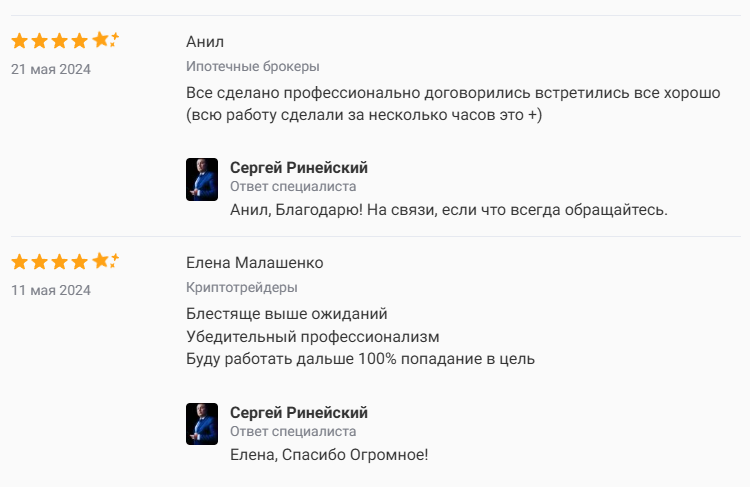
Task: Click the star rating on Елена Малашенко's review
Action: click(64, 262)
